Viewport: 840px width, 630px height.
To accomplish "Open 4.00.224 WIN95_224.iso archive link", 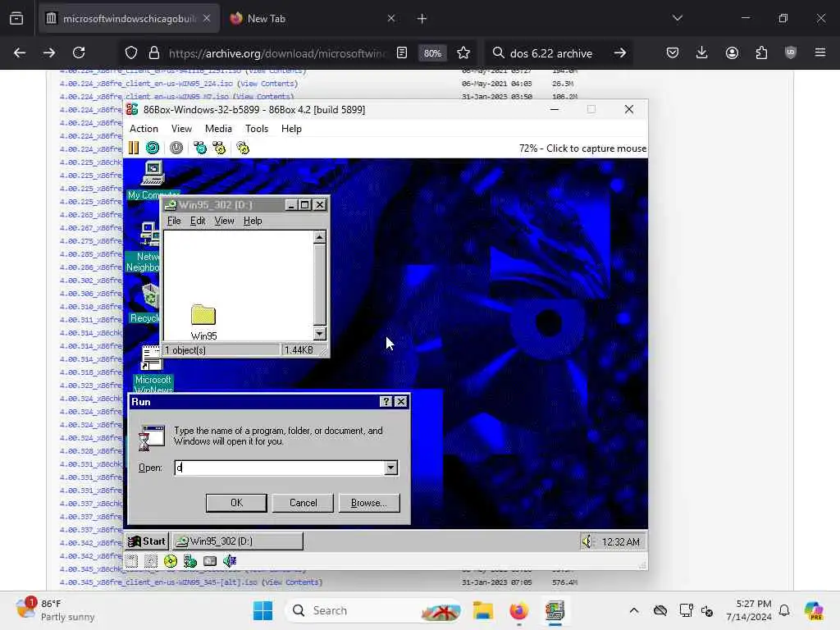I will 147,84.
